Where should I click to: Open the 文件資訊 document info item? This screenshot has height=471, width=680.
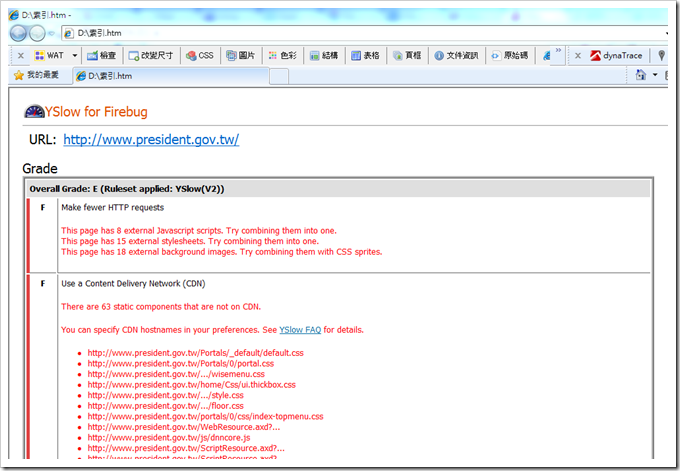(x=456, y=56)
